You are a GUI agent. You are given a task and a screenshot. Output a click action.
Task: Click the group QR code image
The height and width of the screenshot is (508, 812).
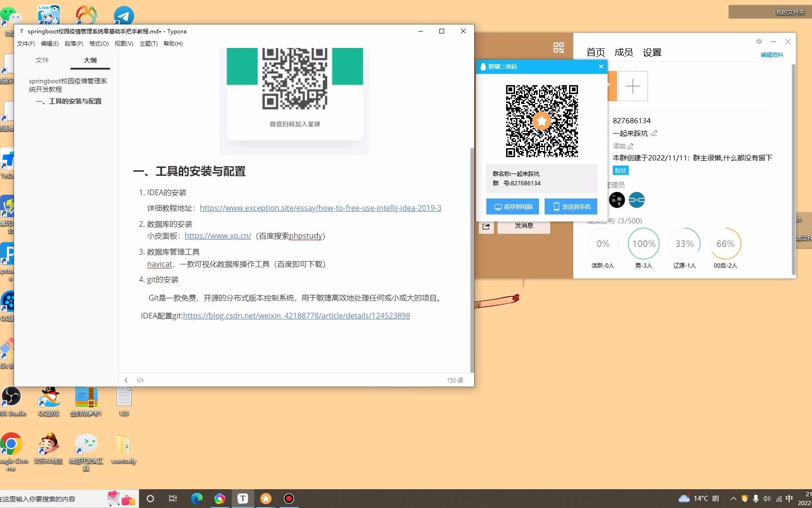point(542,121)
